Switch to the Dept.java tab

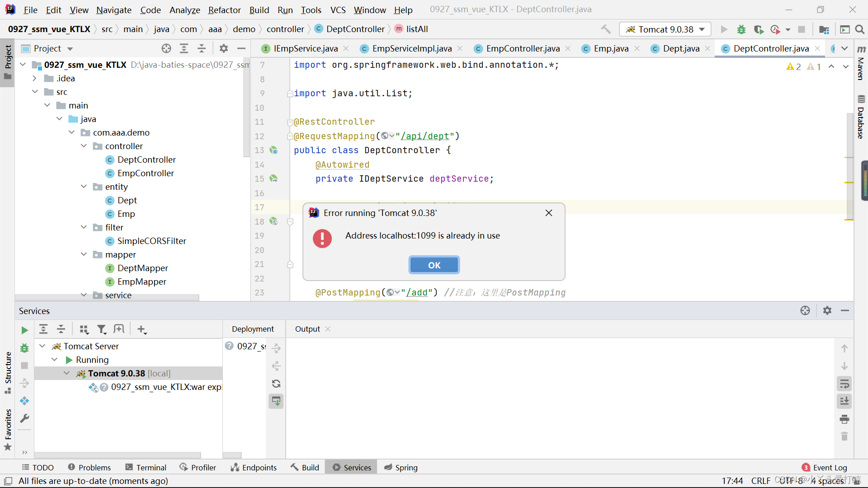[x=681, y=48]
